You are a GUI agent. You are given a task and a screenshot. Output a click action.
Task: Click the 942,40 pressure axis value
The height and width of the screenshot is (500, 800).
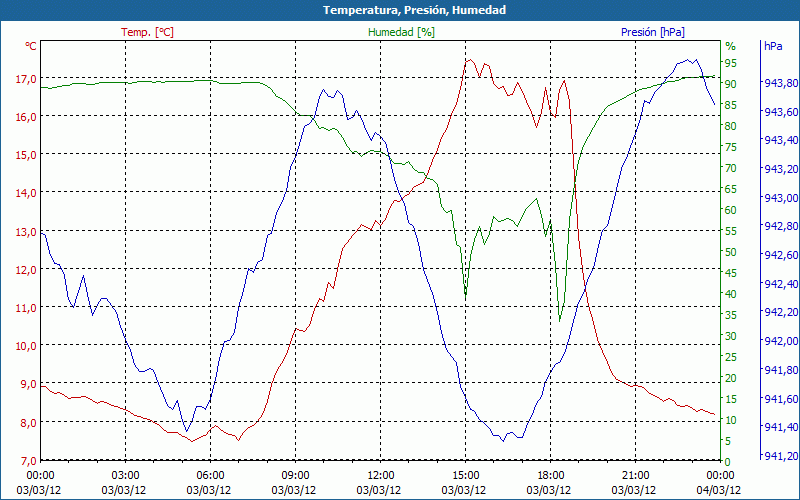coord(780,283)
